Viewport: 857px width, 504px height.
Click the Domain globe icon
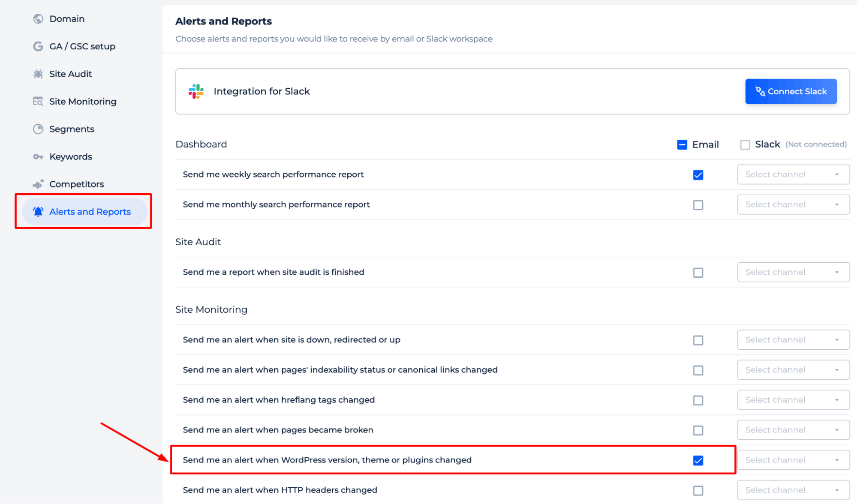[x=38, y=19]
